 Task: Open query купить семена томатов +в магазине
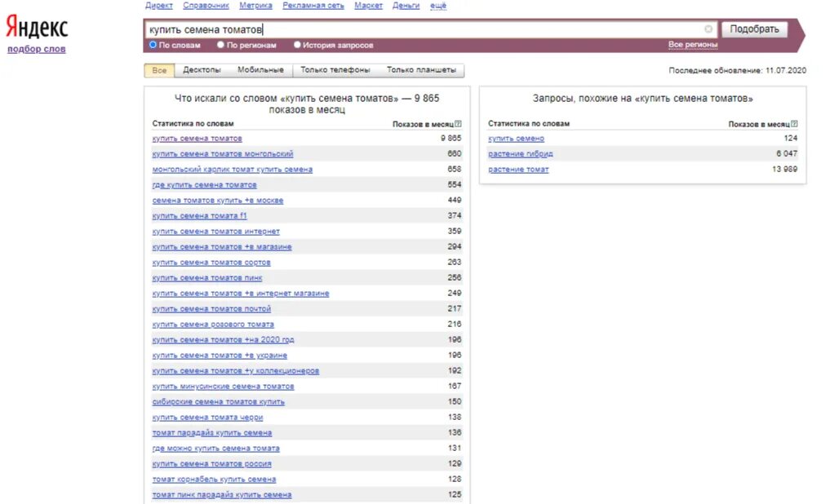click(222, 246)
